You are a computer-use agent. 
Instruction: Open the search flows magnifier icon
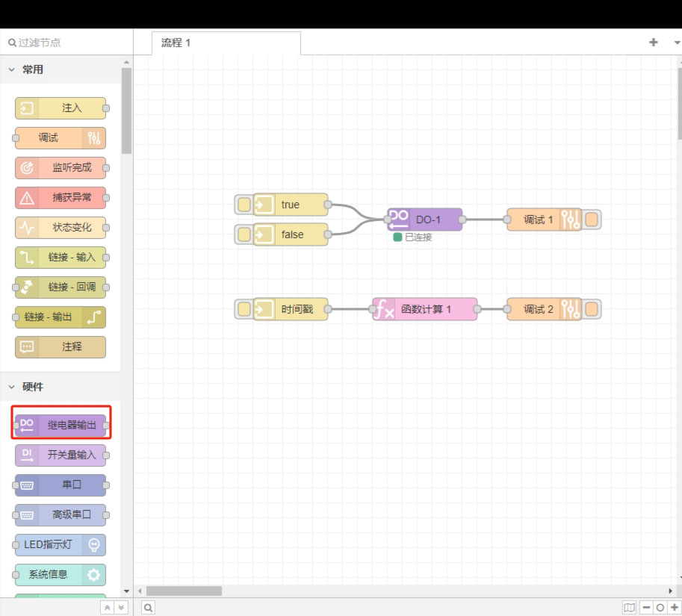[x=149, y=608]
